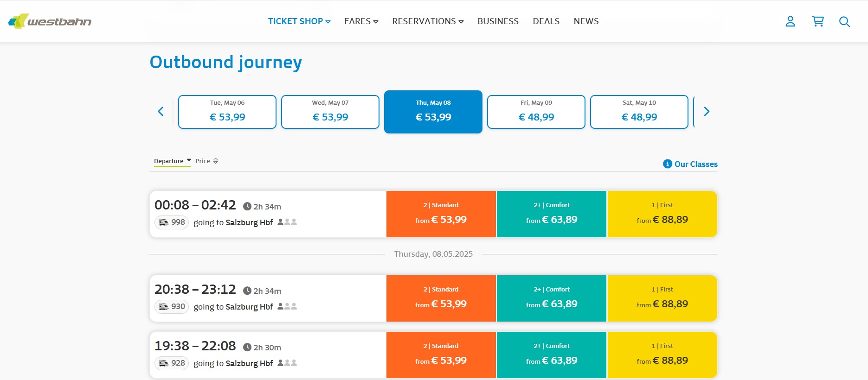Select Thu, May 08 date
The image size is (868, 380).
(x=433, y=112)
